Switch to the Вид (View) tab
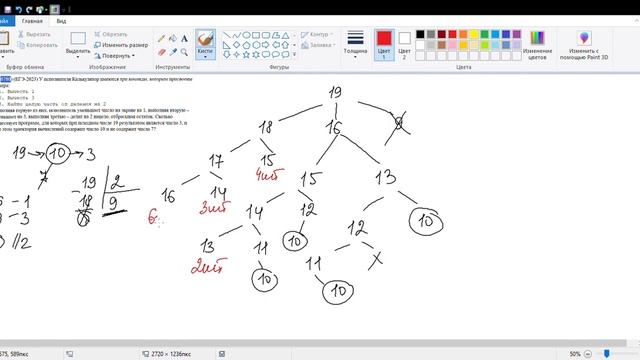The image size is (640, 360). click(61, 21)
